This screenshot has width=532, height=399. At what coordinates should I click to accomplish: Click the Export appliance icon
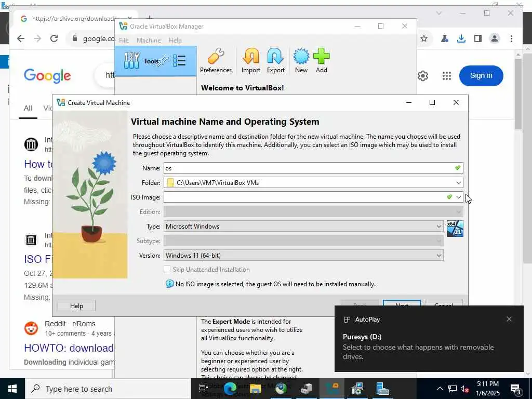pos(275,61)
